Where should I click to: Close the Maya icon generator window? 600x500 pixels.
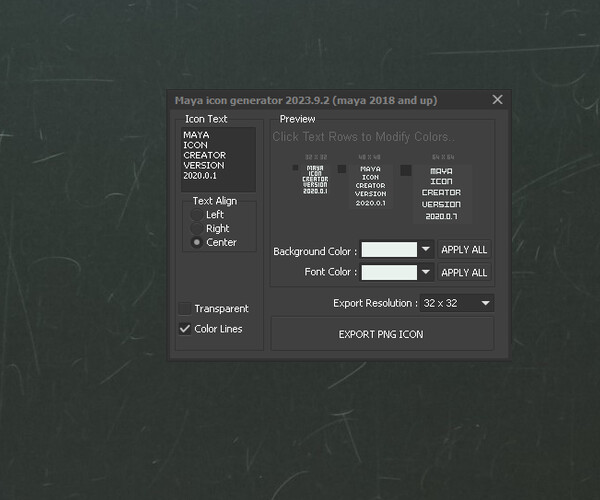(497, 99)
